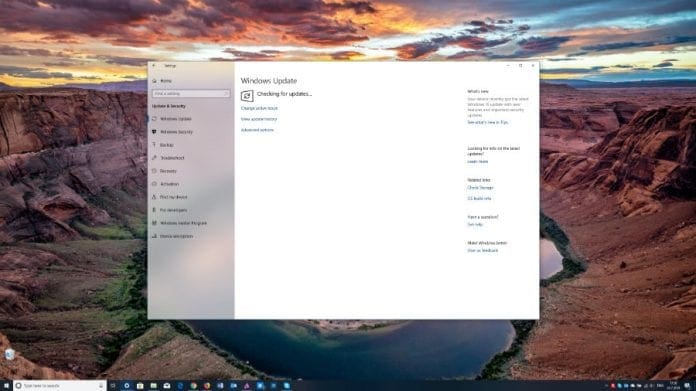Open Check Storage related link

point(480,188)
